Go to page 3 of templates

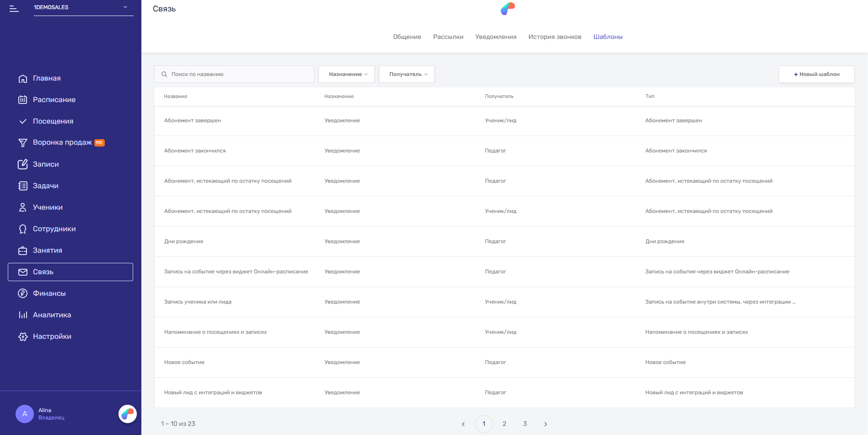tap(525, 424)
